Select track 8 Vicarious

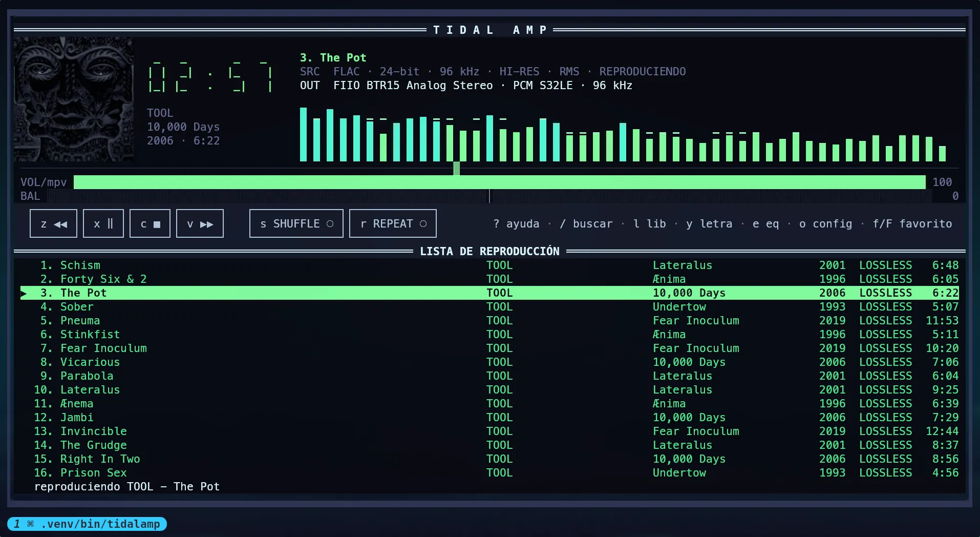coord(489,362)
